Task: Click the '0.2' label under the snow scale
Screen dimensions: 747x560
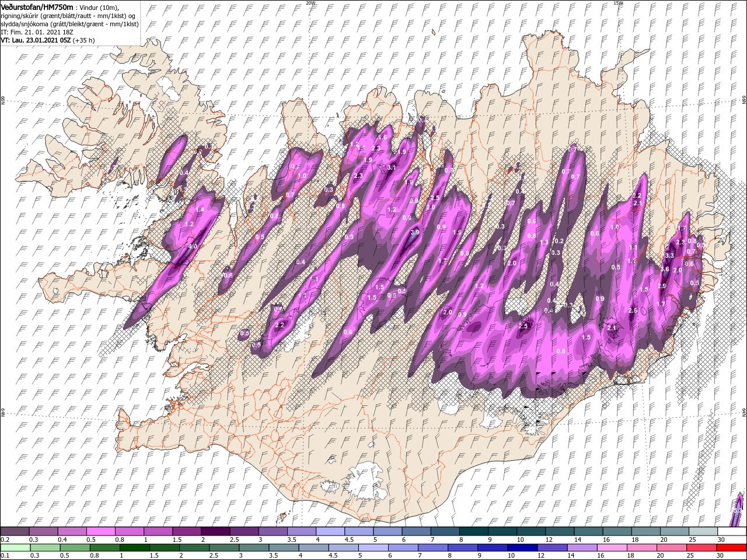Action: (5, 540)
